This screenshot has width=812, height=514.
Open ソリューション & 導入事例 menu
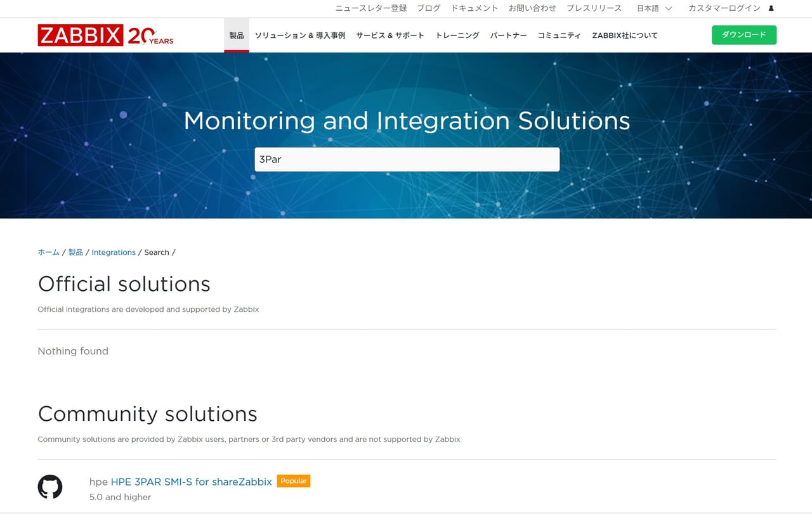coord(300,35)
